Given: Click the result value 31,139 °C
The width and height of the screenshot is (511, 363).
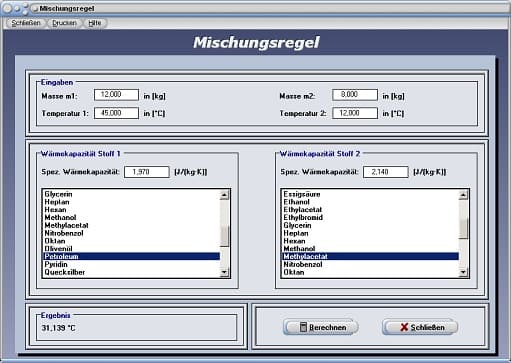Looking at the screenshot, I should 58,328.
